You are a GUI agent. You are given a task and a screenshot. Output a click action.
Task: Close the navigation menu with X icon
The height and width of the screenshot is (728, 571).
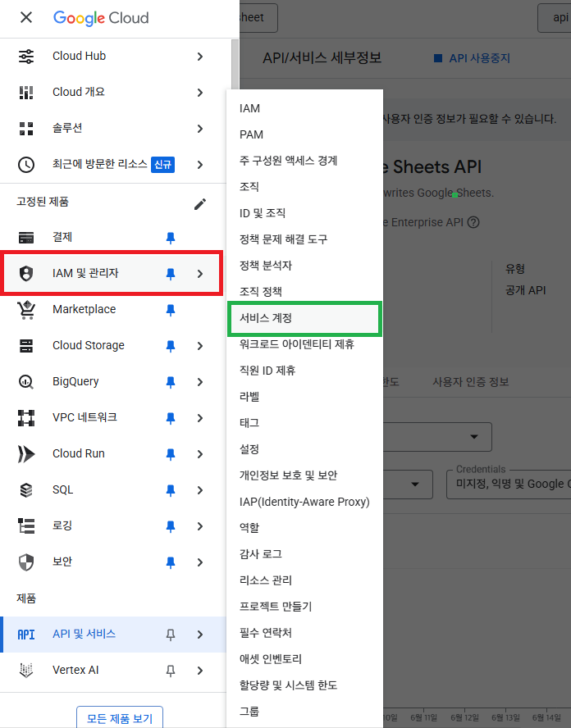tap(26, 18)
